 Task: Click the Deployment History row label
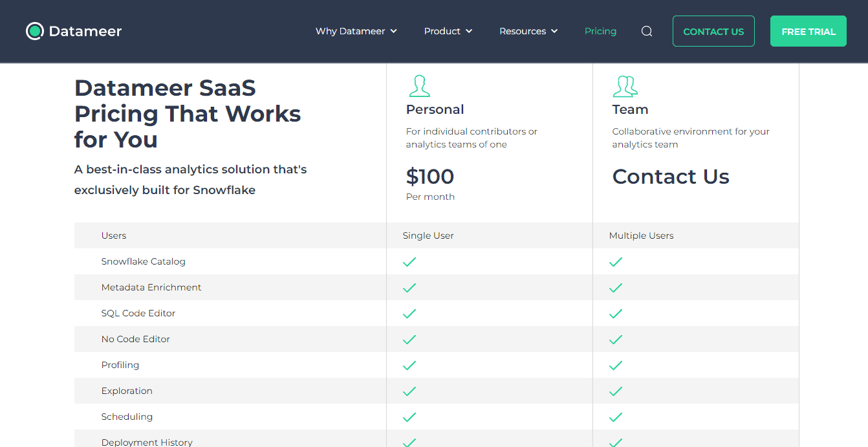[147, 442]
